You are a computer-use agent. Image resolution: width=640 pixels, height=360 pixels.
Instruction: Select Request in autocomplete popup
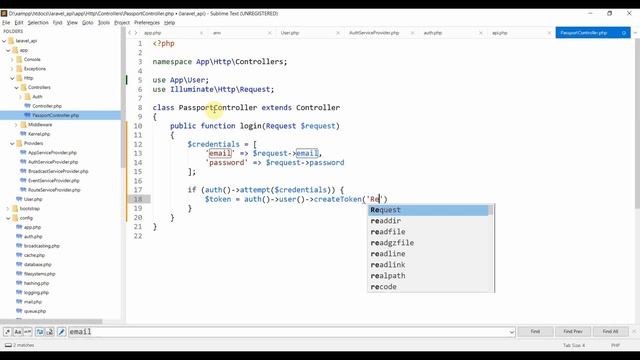428,210
